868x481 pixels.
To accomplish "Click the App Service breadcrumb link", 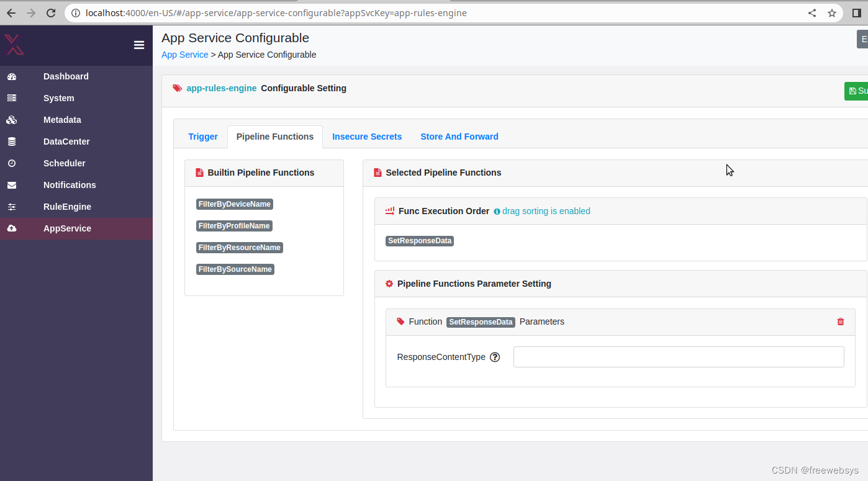I will point(185,55).
